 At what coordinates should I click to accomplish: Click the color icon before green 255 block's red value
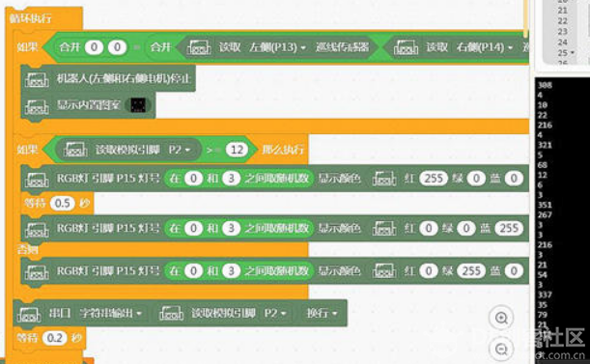click(x=384, y=271)
